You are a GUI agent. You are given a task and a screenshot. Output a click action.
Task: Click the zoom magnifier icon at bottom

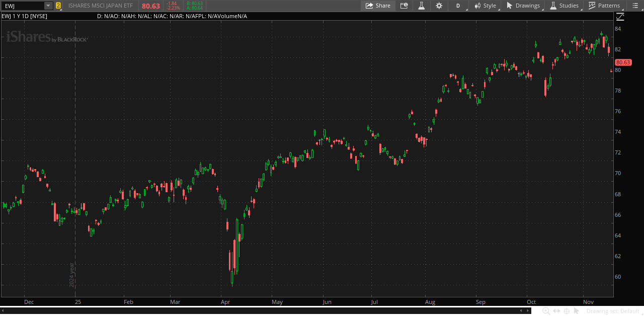point(546,311)
